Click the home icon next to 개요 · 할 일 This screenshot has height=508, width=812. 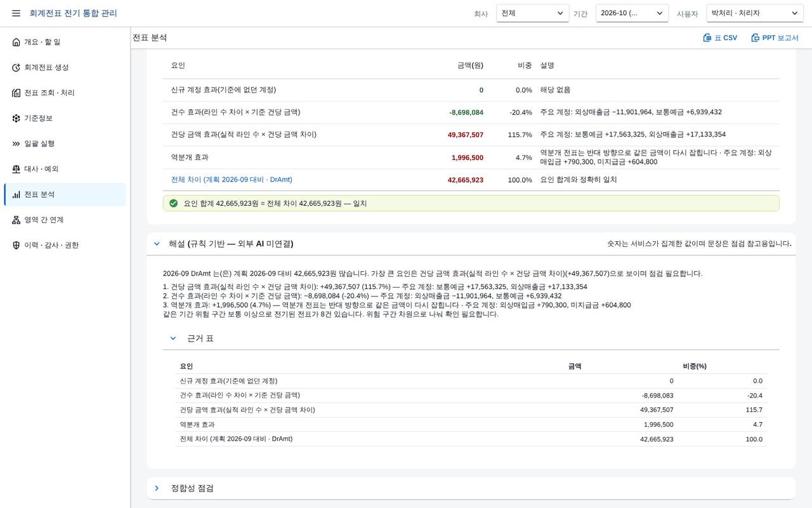coord(16,42)
